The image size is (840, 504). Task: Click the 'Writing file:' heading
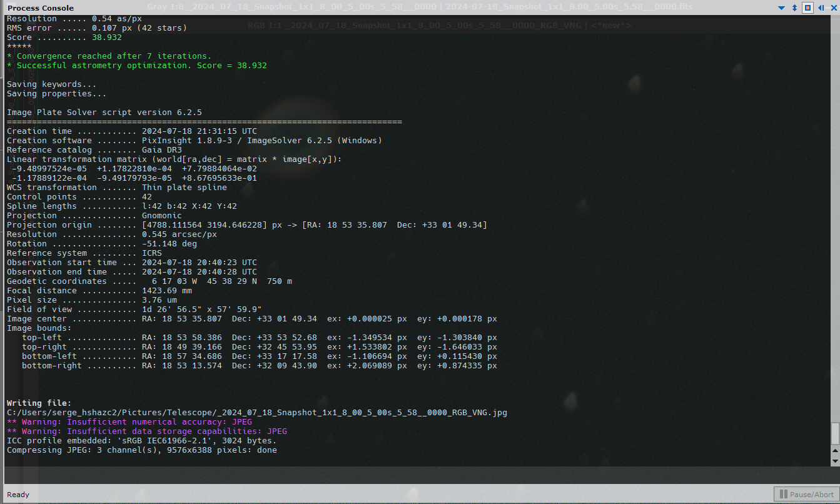coord(39,403)
